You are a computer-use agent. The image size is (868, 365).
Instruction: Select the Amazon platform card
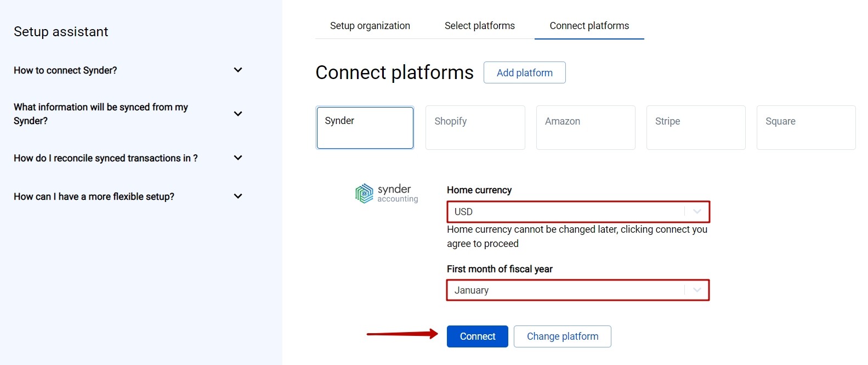tap(586, 128)
